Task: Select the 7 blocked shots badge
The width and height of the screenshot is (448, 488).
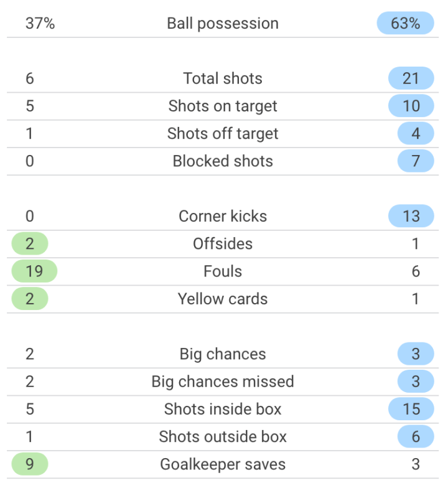Action: pyautogui.click(x=415, y=161)
